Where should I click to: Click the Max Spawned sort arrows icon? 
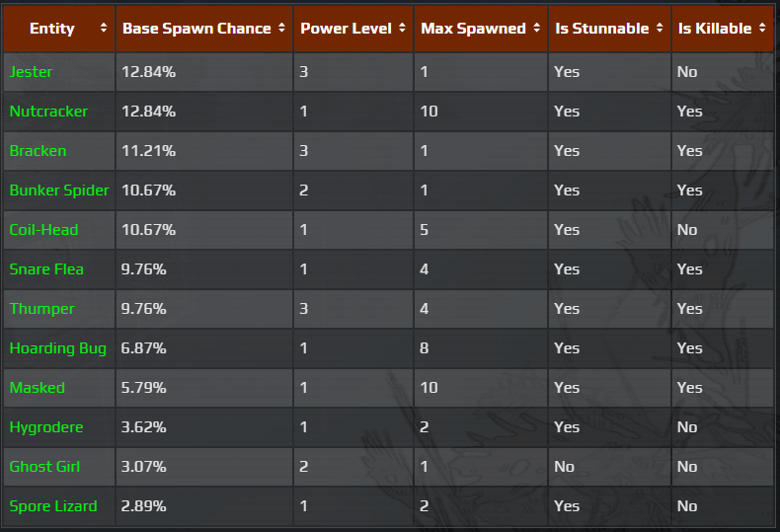pyautogui.click(x=537, y=30)
